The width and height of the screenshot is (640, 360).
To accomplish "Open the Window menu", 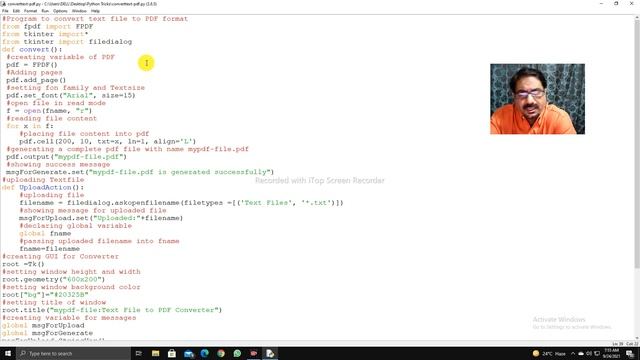I will coord(79,11).
